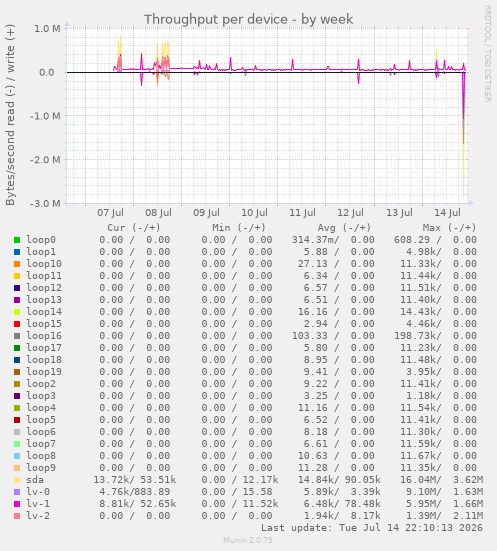
Task: Click the gray loop16 legend color swatch
Action: (x=17, y=336)
